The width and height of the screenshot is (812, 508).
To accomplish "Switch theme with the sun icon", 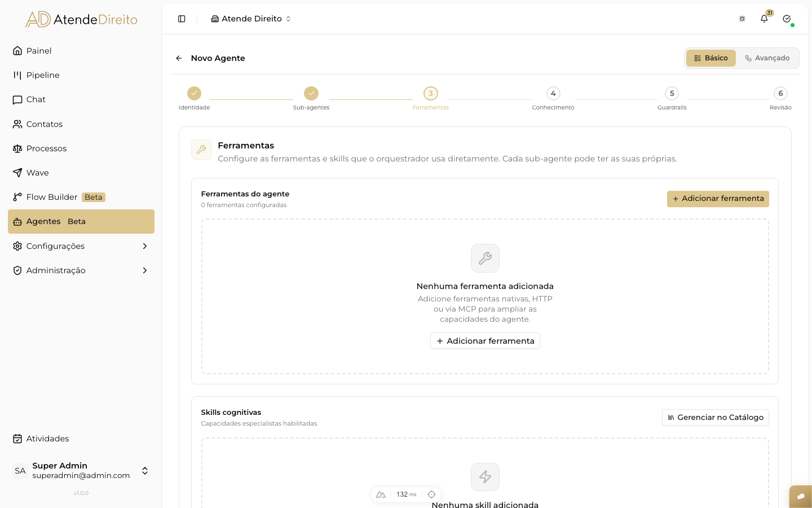I will [742, 19].
